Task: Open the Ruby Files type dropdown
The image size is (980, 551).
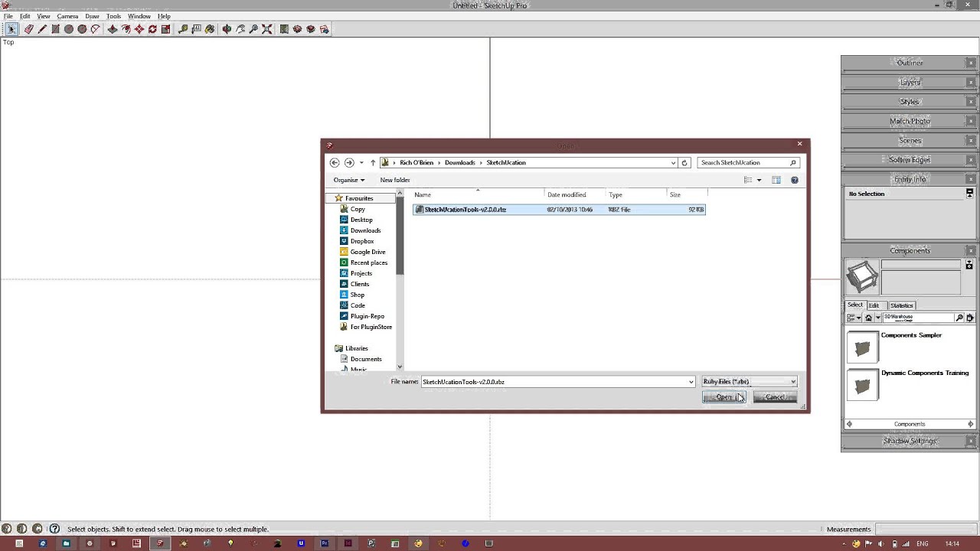Action: point(749,381)
